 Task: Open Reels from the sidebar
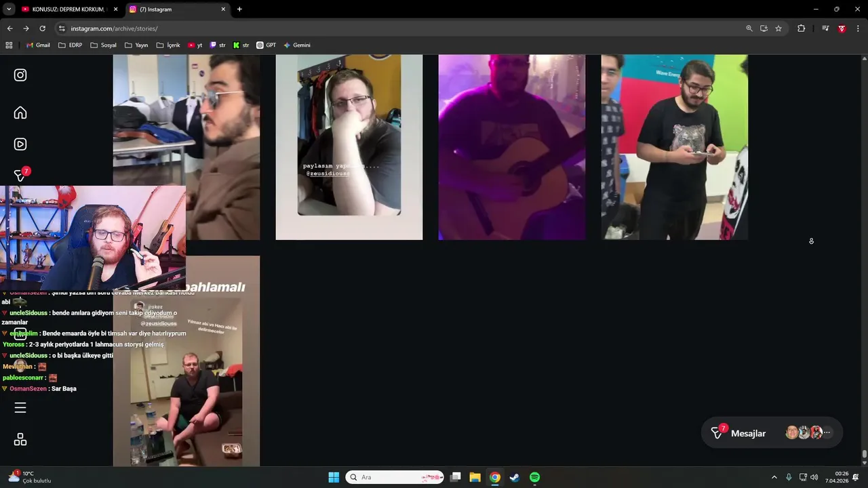[x=20, y=144]
